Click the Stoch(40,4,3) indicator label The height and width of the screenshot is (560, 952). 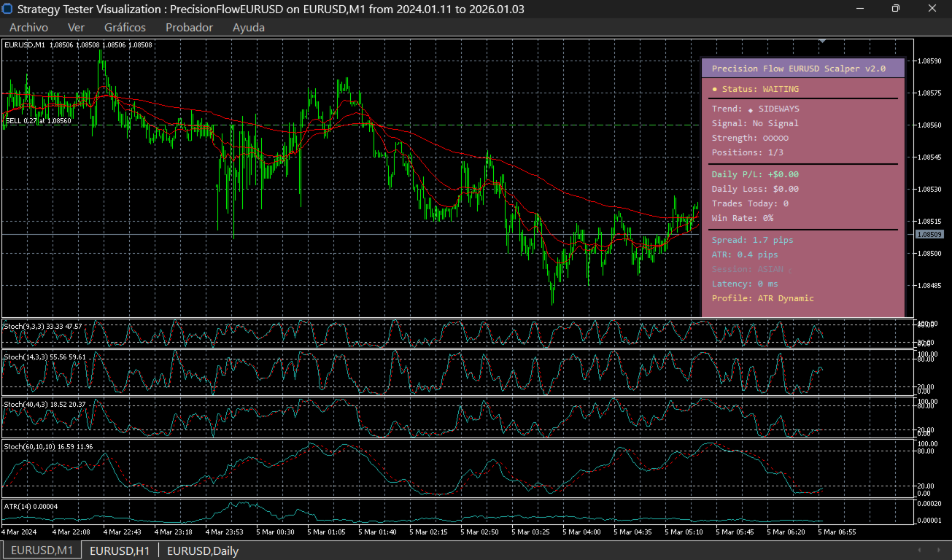click(45, 404)
